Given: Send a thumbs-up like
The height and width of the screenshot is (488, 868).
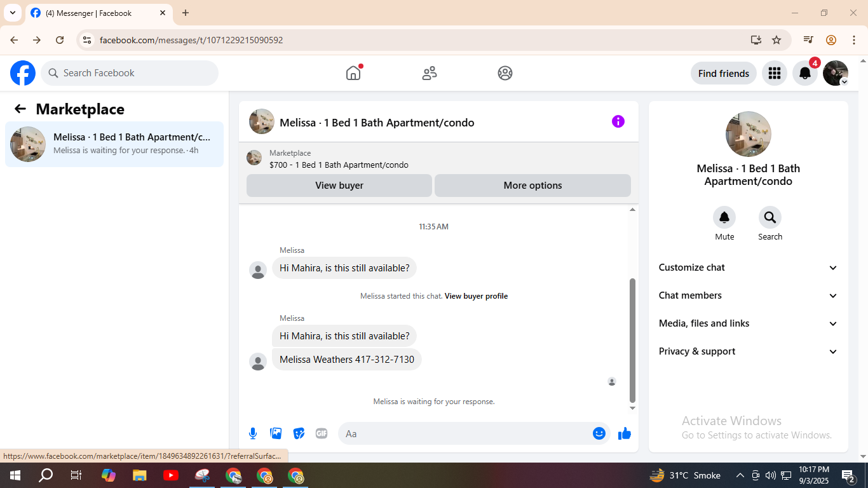Looking at the screenshot, I should (x=625, y=433).
